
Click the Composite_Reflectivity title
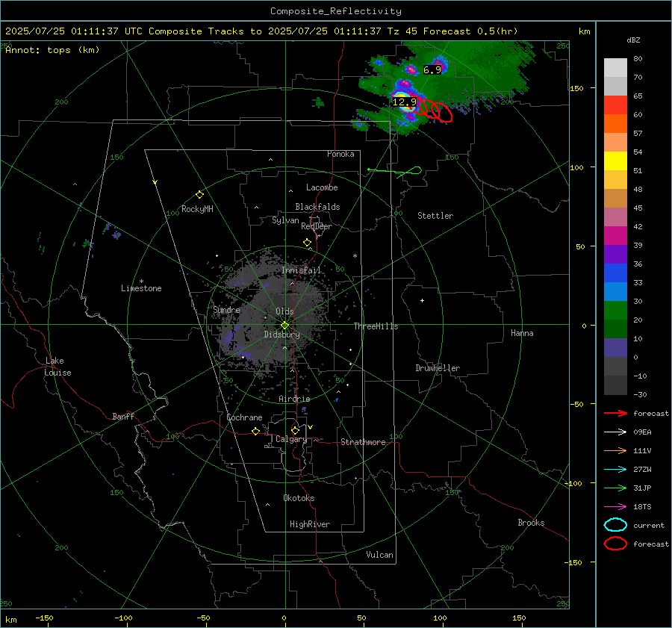(x=336, y=11)
